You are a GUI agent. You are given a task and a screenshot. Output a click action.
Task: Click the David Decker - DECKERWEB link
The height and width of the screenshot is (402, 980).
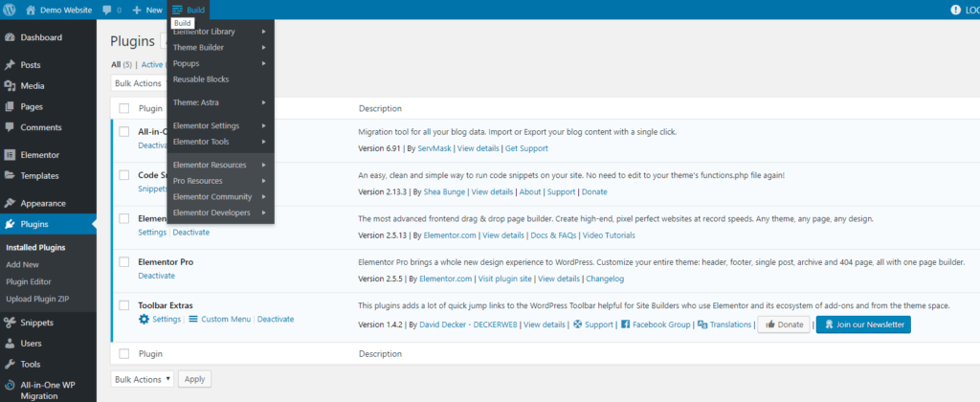click(x=468, y=325)
